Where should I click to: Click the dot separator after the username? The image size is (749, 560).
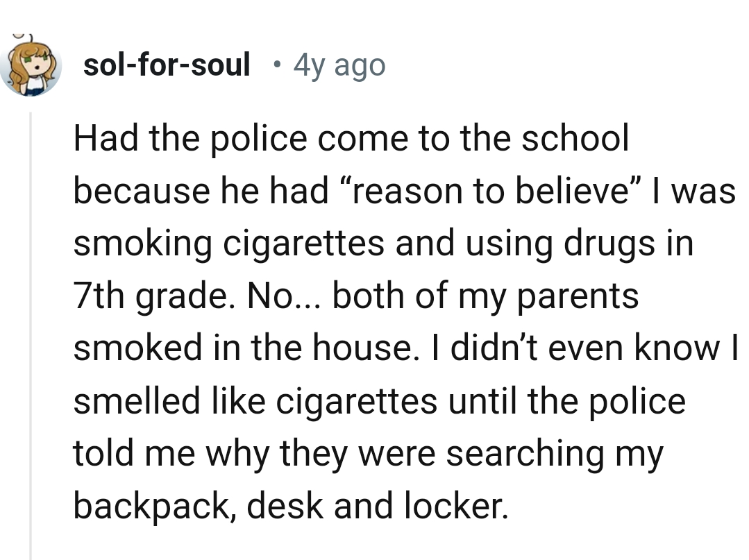(x=277, y=65)
